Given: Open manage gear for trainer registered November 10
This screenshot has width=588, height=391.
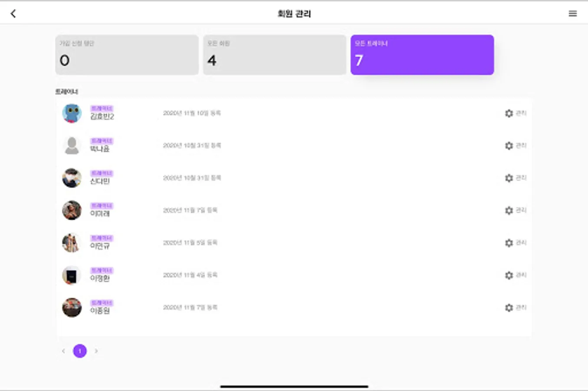Looking at the screenshot, I should coord(516,113).
